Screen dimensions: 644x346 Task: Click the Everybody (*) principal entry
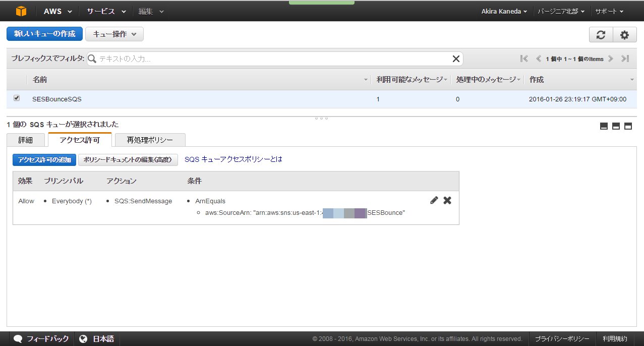click(72, 201)
